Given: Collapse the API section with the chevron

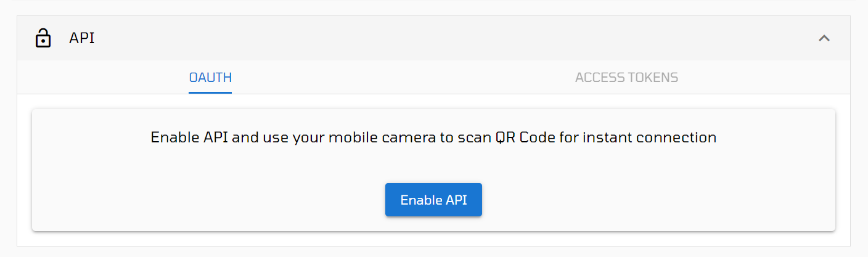Looking at the screenshot, I should point(824,38).
